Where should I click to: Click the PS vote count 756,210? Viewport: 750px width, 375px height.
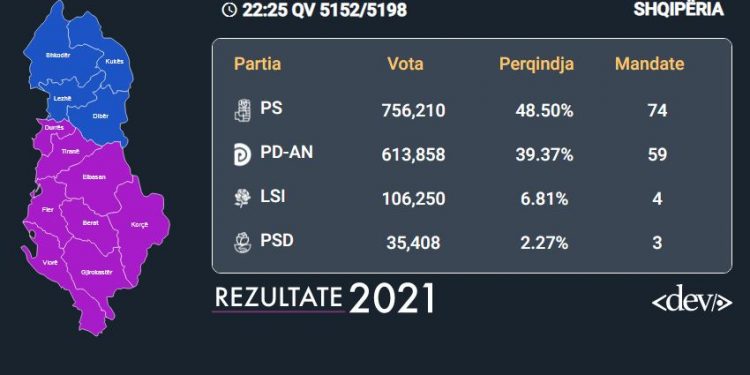pos(413,111)
